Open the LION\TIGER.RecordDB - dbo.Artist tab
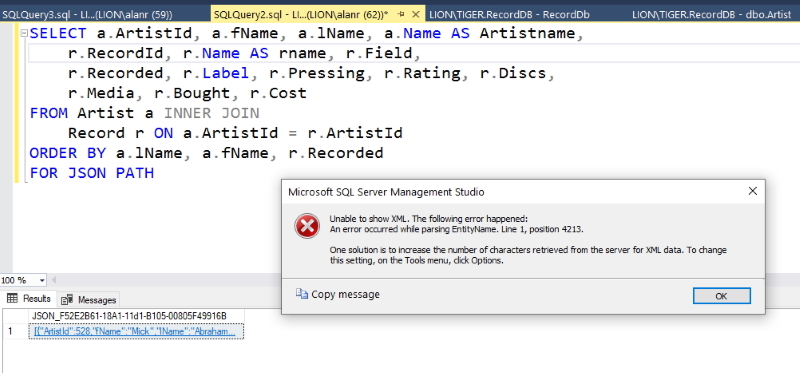The height and width of the screenshot is (373, 800). pyautogui.click(x=711, y=14)
